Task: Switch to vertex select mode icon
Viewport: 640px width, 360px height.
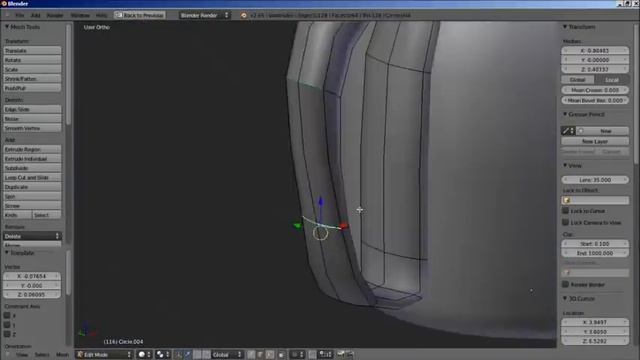Action: 251,354
